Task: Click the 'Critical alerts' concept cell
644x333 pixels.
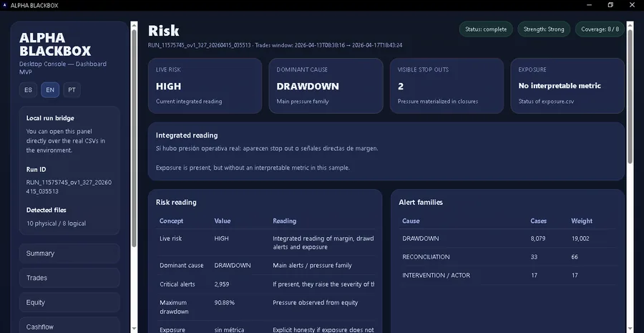Action: [x=177, y=284]
